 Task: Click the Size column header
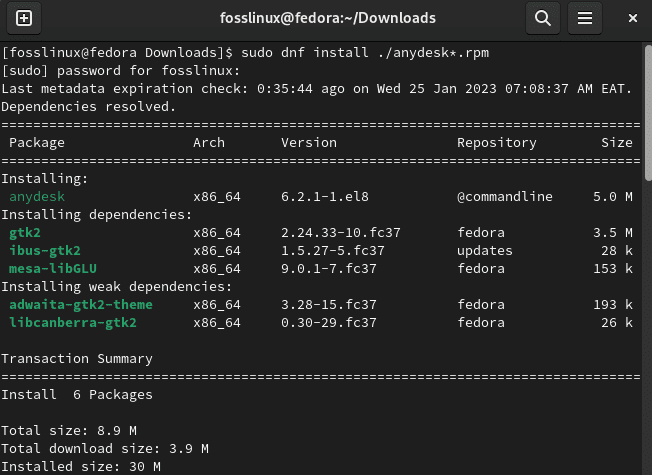[x=617, y=143]
